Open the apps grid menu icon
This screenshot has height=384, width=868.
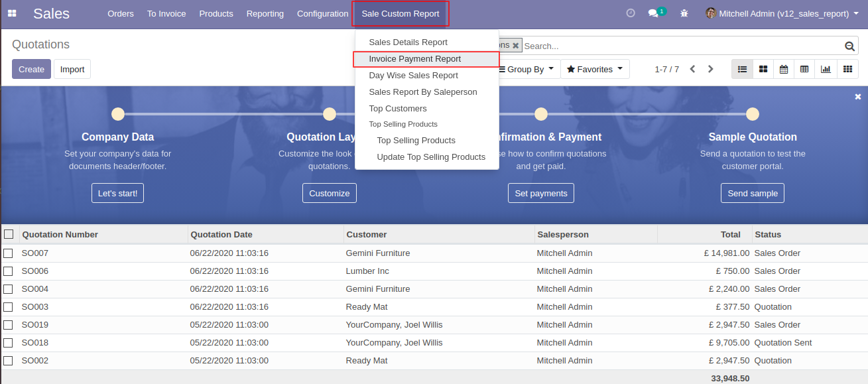[x=12, y=13]
